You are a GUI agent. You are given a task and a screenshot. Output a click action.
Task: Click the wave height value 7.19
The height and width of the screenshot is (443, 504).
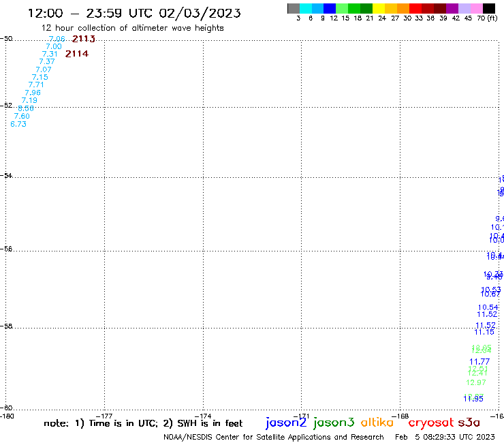[x=29, y=100]
